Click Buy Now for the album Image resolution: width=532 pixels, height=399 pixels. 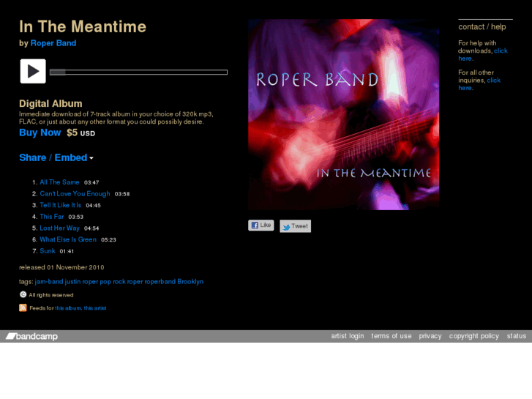(x=40, y=133)
